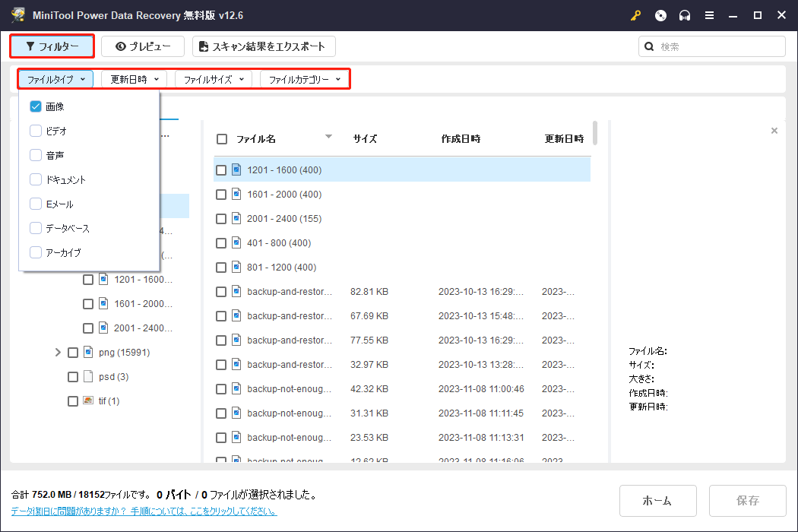Click file icon of 801 - 1200 (400)
This screenshot has width=798, height=532.
236,267
